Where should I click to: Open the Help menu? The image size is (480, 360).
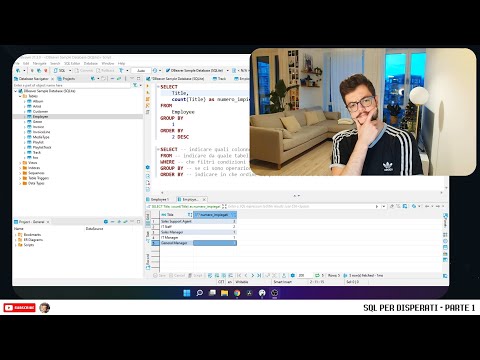point(121,63)
